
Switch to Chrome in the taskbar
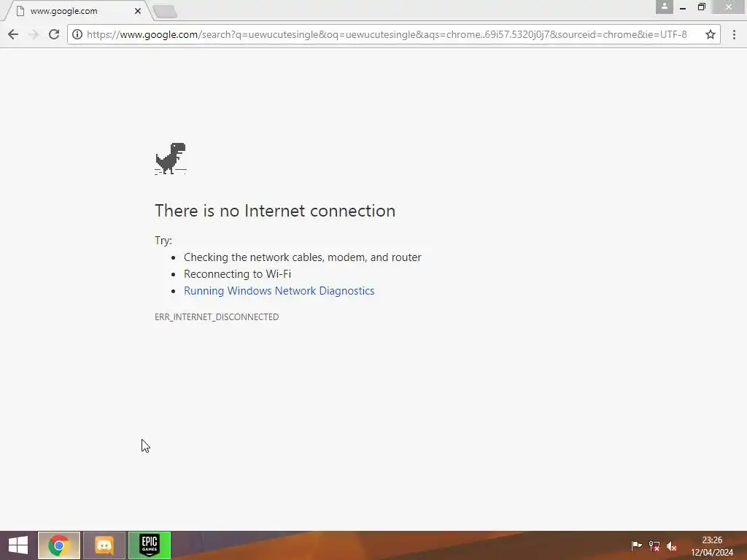coord(59,545)
